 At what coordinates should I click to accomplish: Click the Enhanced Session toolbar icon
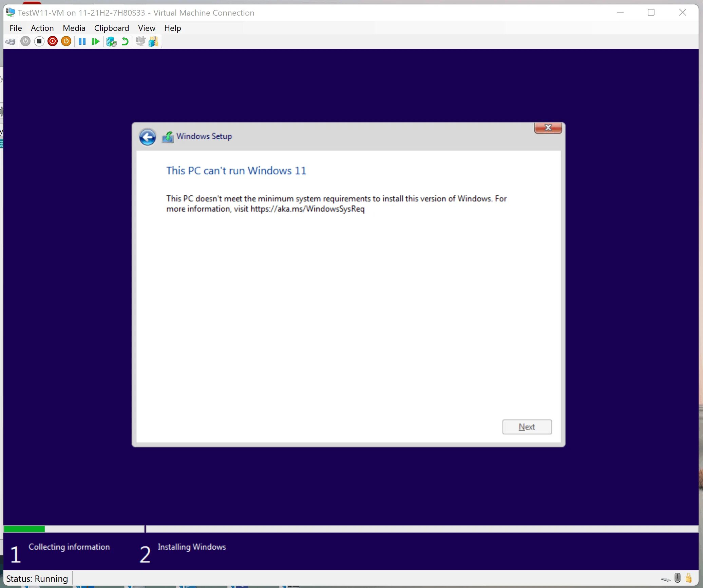tap(140, 41)
